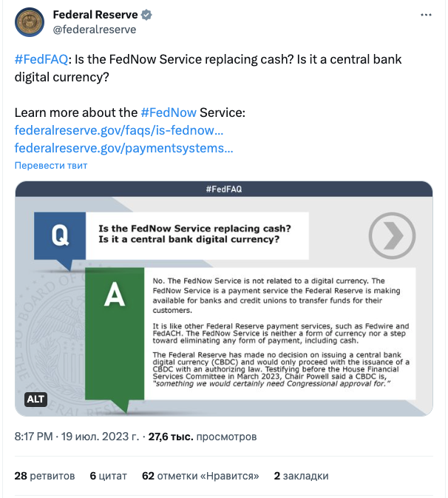View the 28 retweets list
The image size is (448, 498).
[44, 476]
